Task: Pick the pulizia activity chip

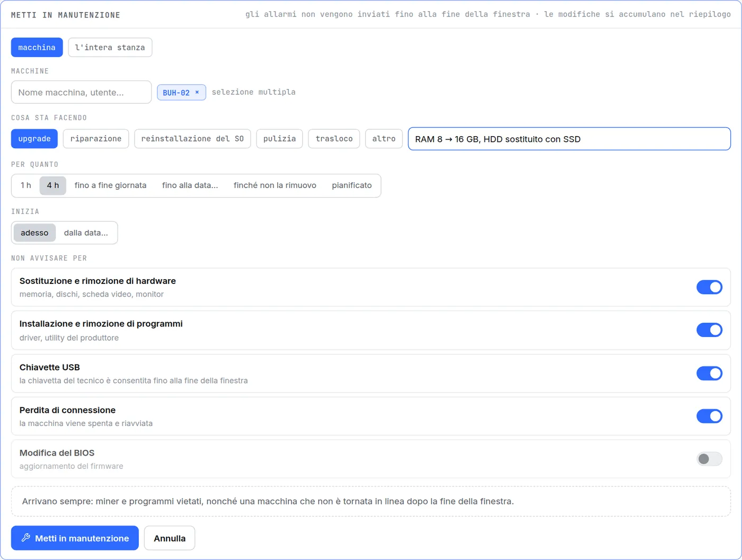Action: (x=279, y=139)
